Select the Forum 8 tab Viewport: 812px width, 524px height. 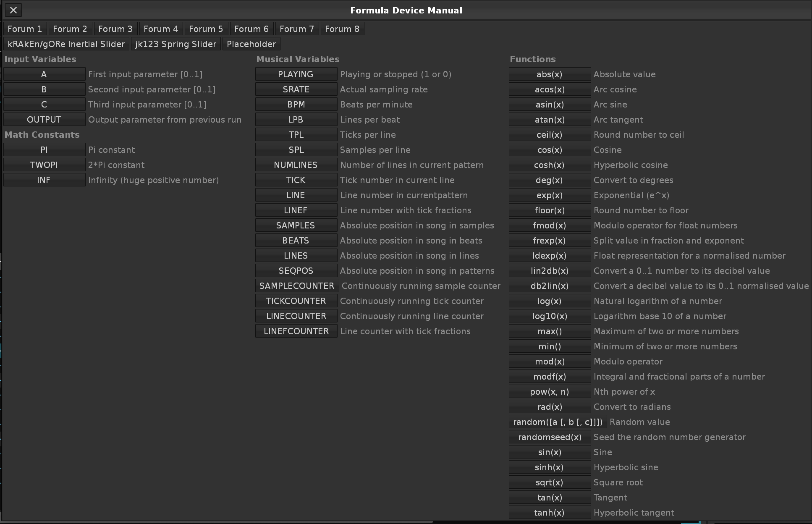click(342, 29)
